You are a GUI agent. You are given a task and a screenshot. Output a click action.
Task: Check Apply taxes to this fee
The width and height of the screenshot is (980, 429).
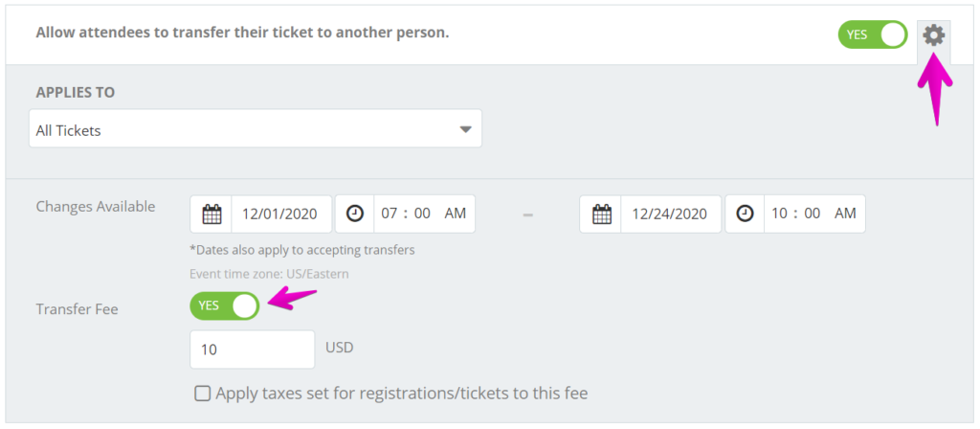pos(202,394)
